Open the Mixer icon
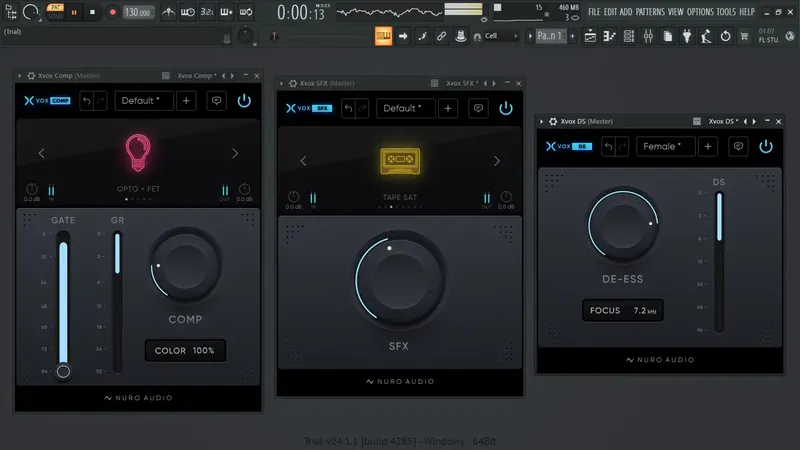 [648, 36]
